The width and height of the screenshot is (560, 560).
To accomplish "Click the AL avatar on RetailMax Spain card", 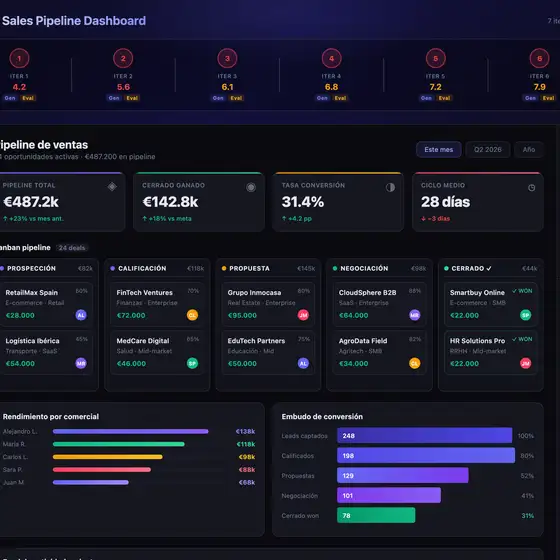I will click(81, 315).
